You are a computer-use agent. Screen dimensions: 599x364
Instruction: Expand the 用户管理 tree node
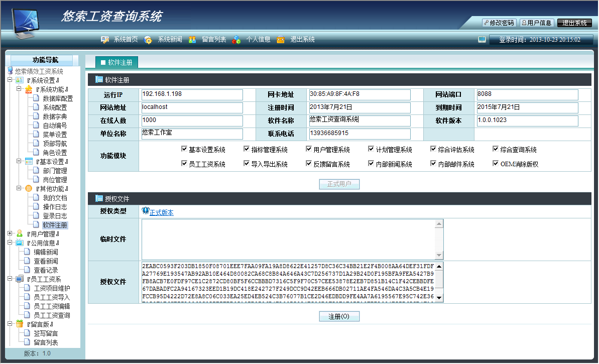[x=10, y=233]
